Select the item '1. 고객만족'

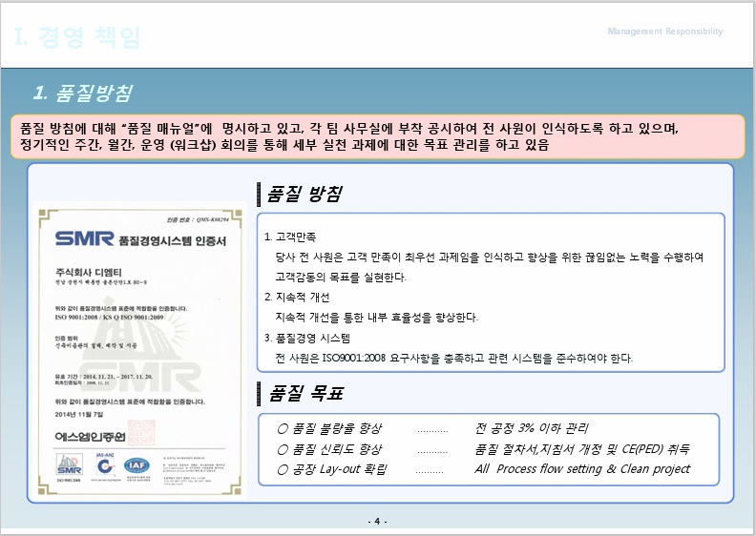(290, 237)
